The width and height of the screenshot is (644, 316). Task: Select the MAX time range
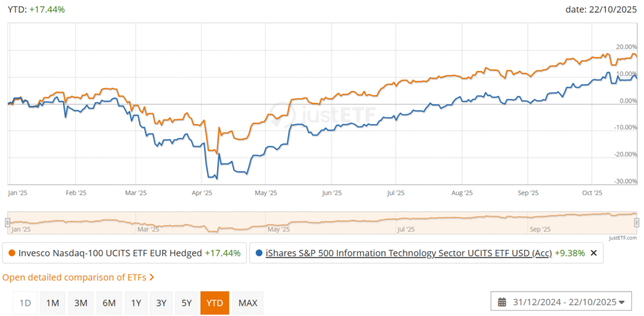248,303
